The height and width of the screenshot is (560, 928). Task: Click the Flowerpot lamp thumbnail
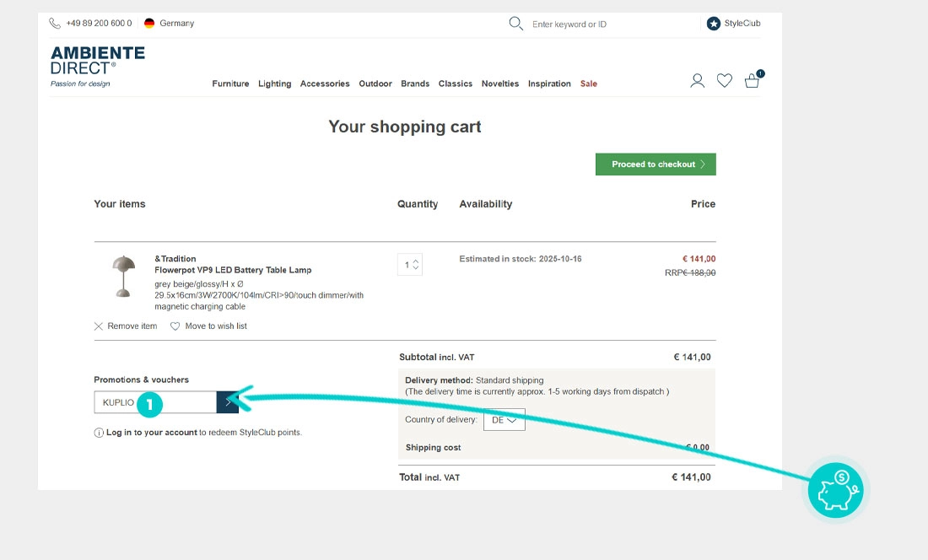click(123, 276)
